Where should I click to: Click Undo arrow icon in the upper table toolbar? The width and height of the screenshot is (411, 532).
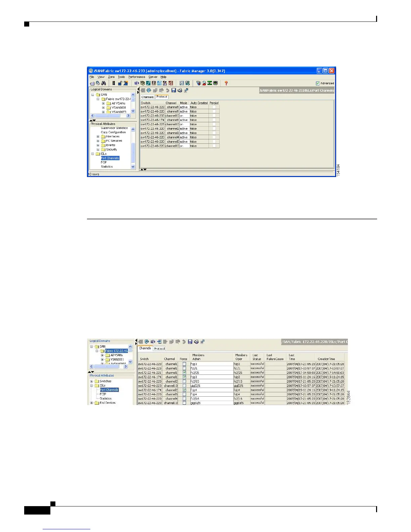(168, 90)
